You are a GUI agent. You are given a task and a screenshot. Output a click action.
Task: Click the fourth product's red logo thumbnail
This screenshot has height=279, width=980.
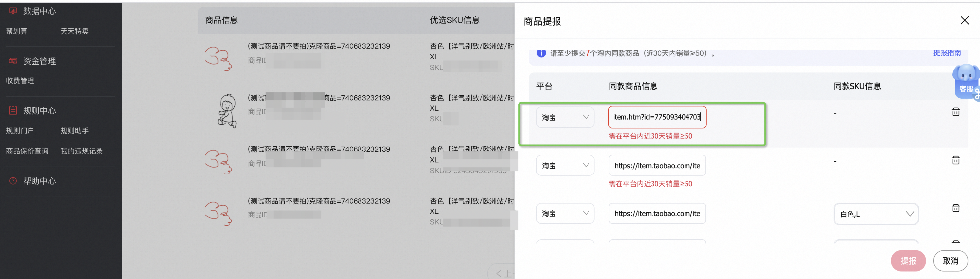coord(218,213)
